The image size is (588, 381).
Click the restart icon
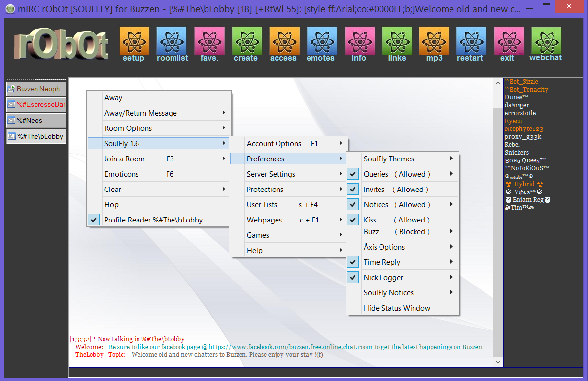[471, 44]
